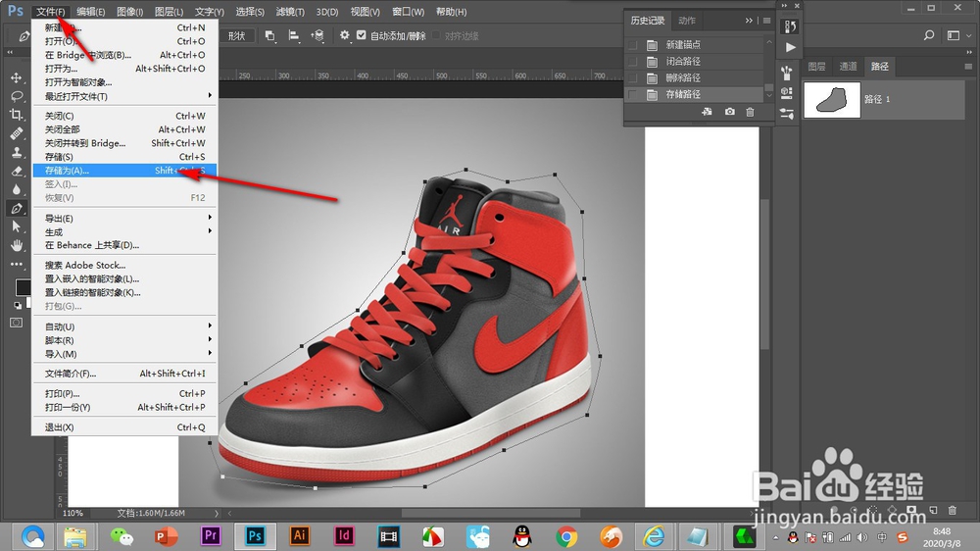Open 编辑(E) menu

[x=90, y=11]
